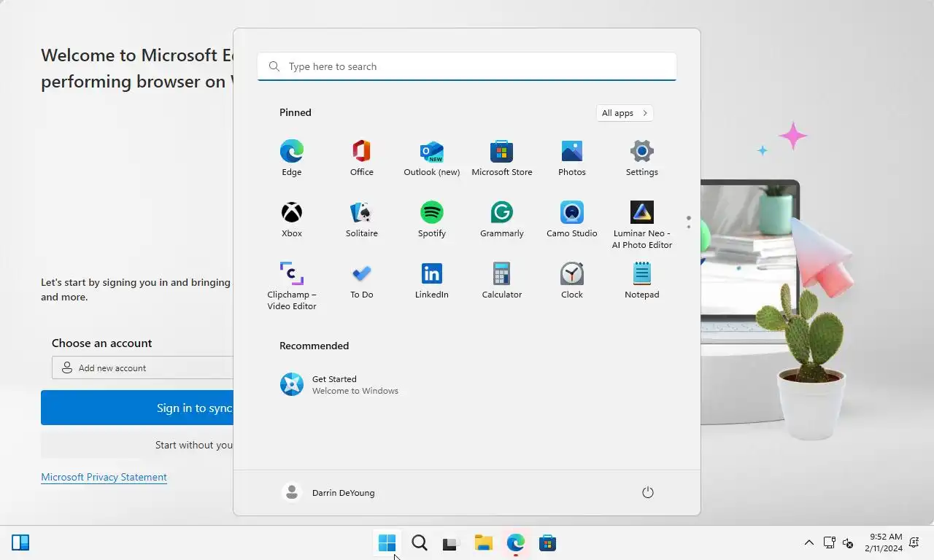Launch Camo Studio
The height and width of the screenshot is (560, 934).
click(x=572, y=219)
